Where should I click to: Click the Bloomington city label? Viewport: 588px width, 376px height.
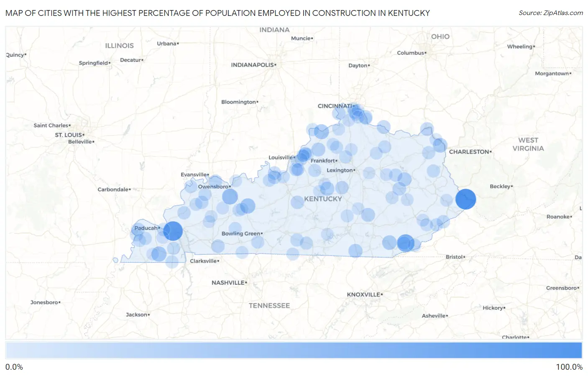pyautogui.click(x=238, y=102)
